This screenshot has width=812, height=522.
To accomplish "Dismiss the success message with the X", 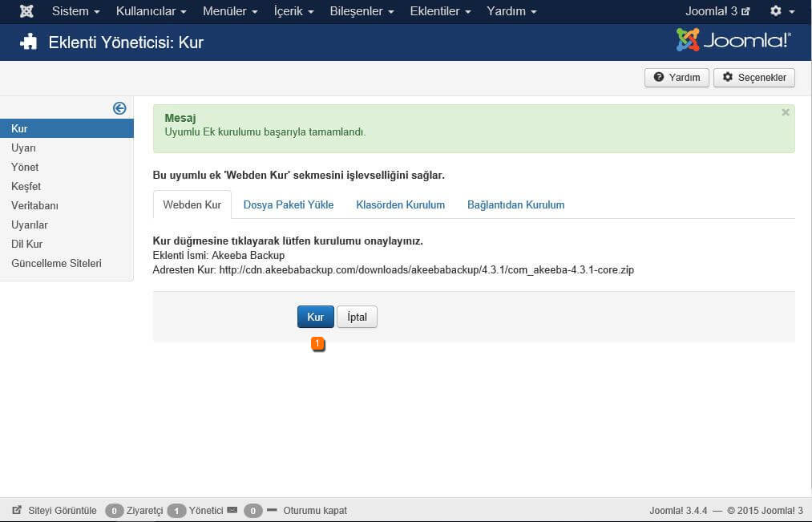I will (786, 113).
